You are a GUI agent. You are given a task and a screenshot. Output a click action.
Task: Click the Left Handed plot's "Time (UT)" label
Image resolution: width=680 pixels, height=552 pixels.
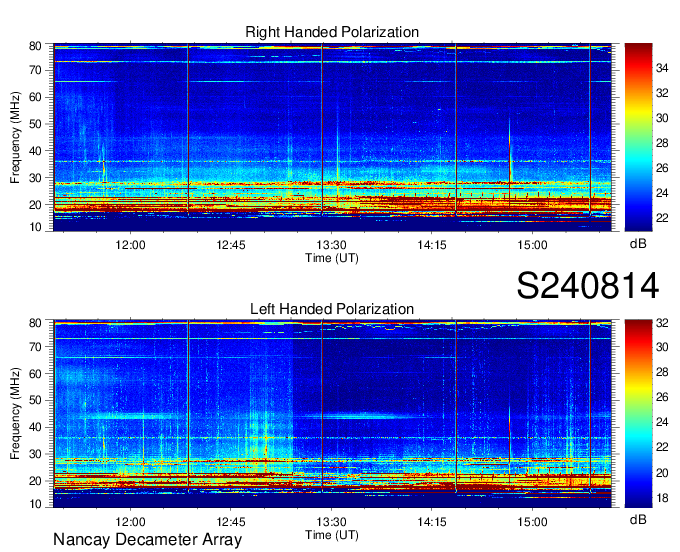pos(332,535)
